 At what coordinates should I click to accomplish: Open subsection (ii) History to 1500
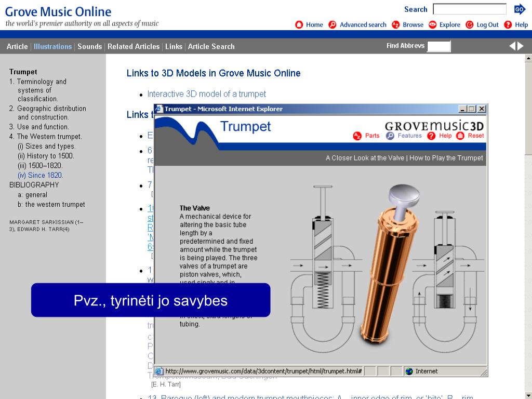click(46, 156)
